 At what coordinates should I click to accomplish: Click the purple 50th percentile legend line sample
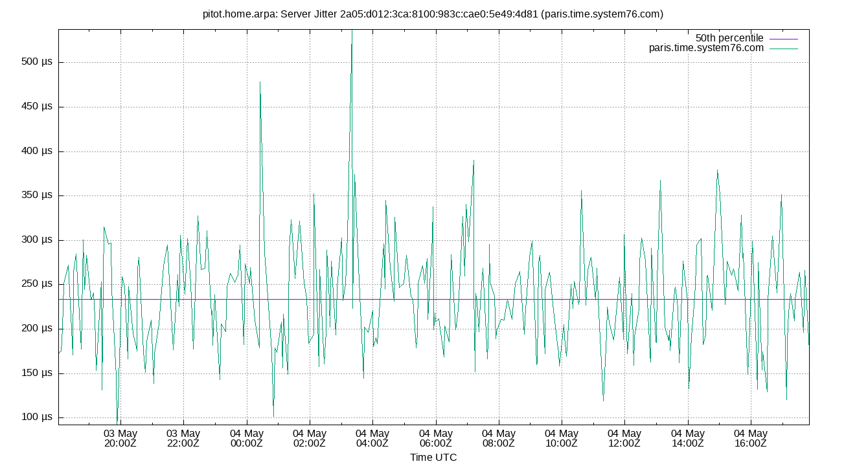pos(784,39)
